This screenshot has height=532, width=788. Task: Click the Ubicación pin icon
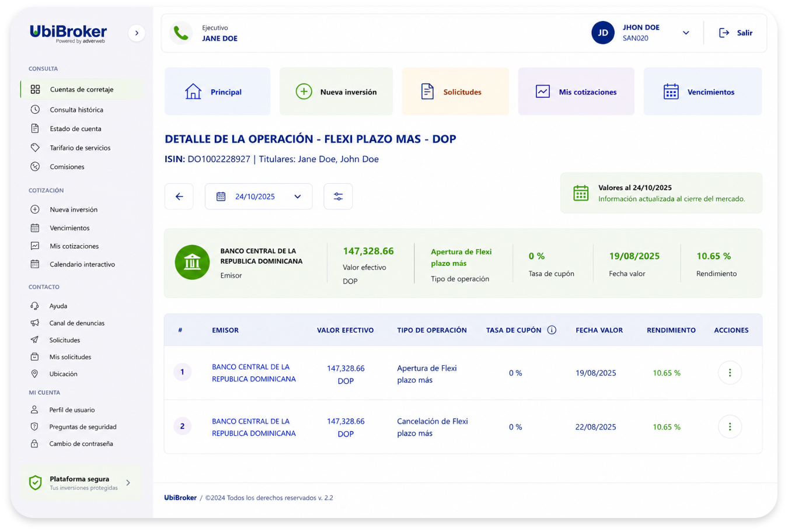click(35, 373)
